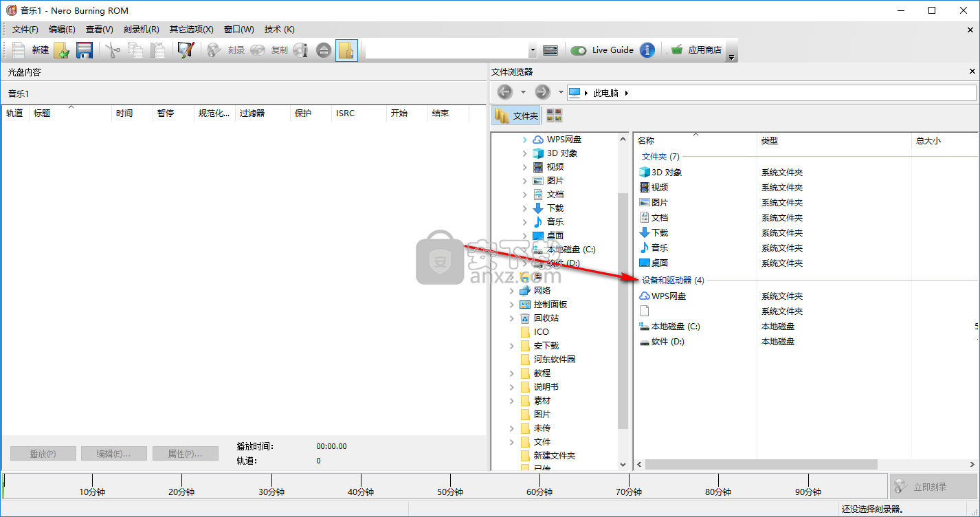Toggle the Live Guide switch

point(579,50)
